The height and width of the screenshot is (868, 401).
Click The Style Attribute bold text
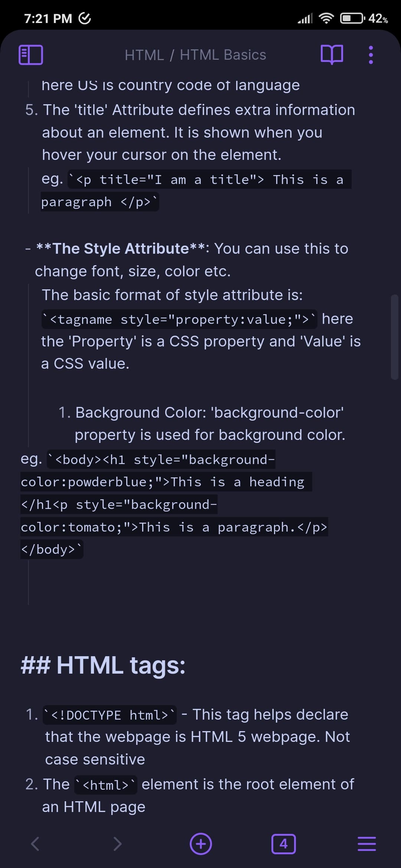121,249
